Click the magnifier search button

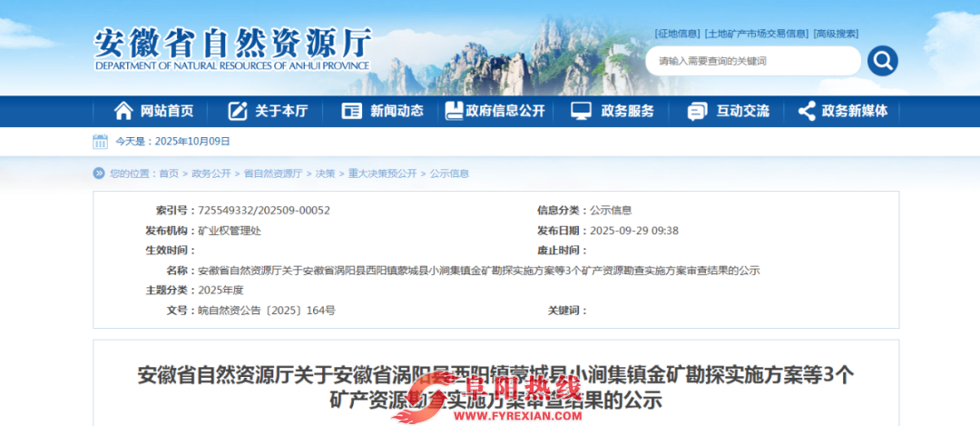tap(882, 61)
